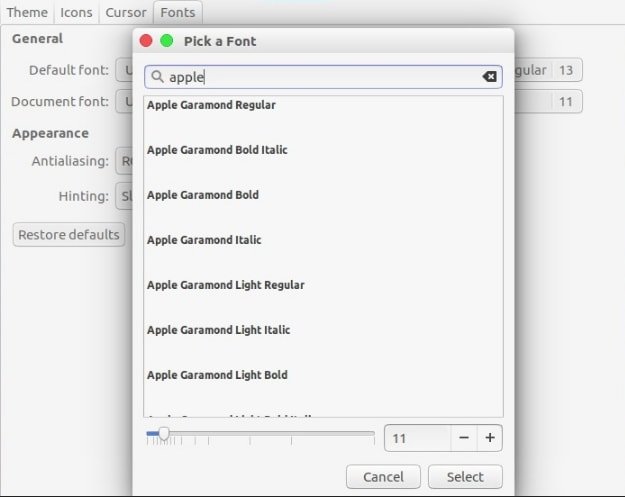
Task: Decrease font size with minus button
Action: coord(464,438)
